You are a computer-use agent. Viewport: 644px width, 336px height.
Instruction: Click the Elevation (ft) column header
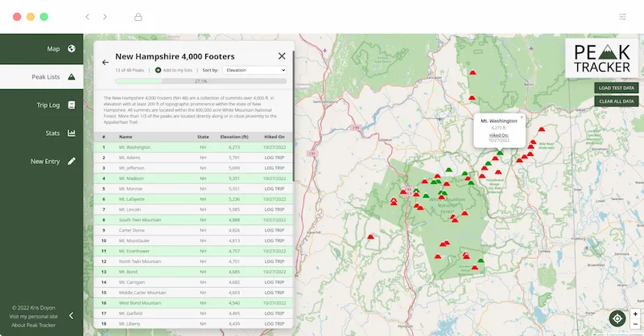click(x=234, y=137)
